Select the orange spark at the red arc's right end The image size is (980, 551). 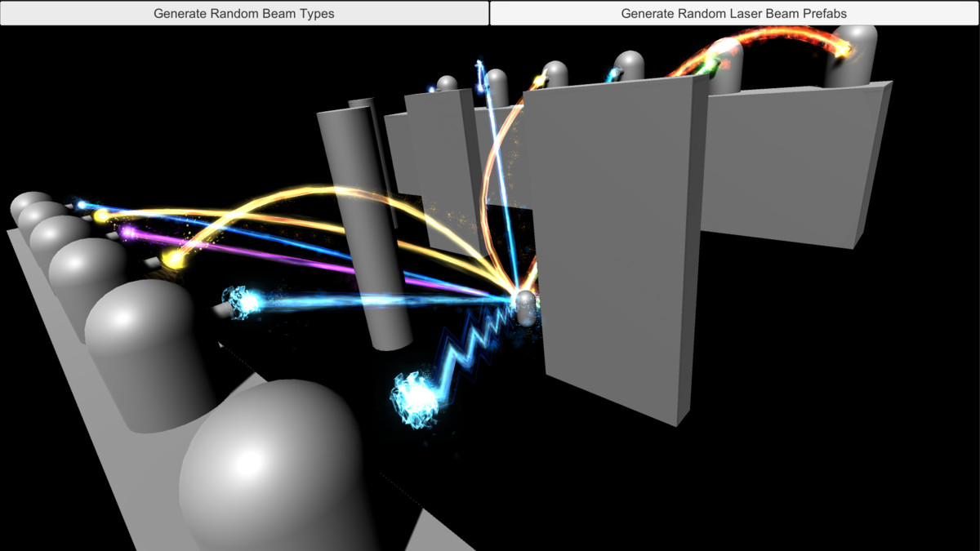point(840,51)
